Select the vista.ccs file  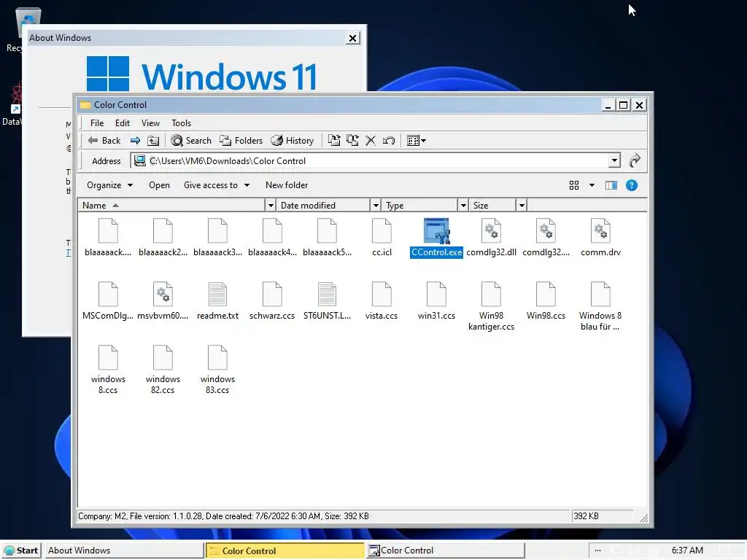point(382,301)
